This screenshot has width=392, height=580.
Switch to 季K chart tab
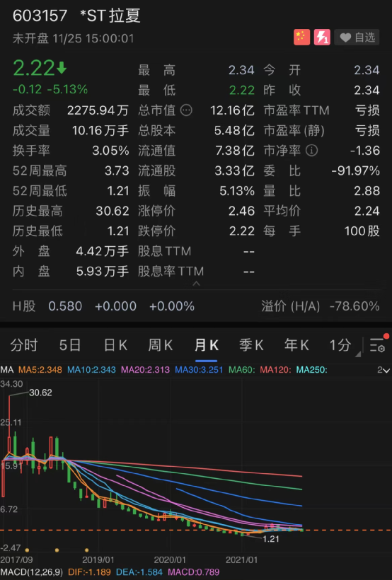point(251,345)
